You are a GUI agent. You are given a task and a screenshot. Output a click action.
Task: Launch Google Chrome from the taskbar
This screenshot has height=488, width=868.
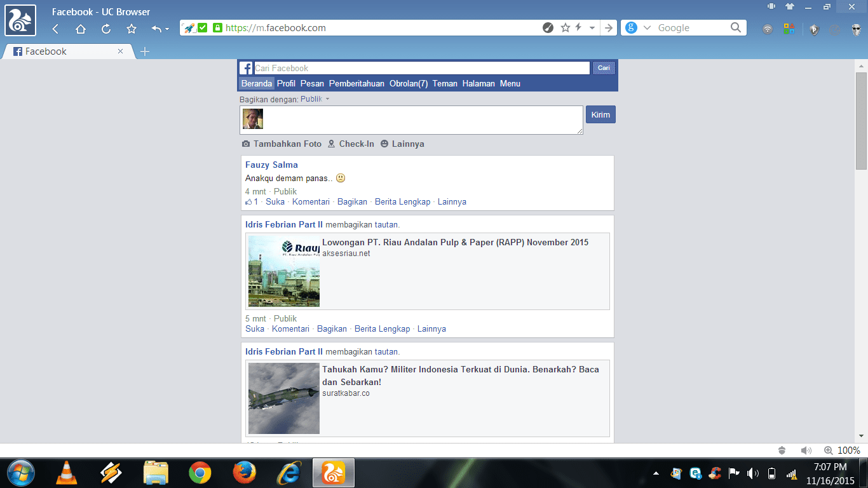200,473
